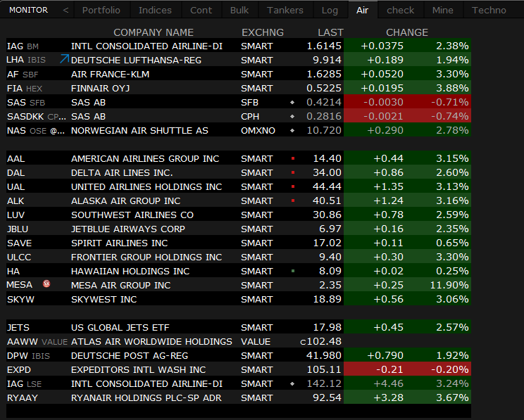Click the red square indicator in AAL row
This screenshot has width=524, height=420.
pos(293,158)
